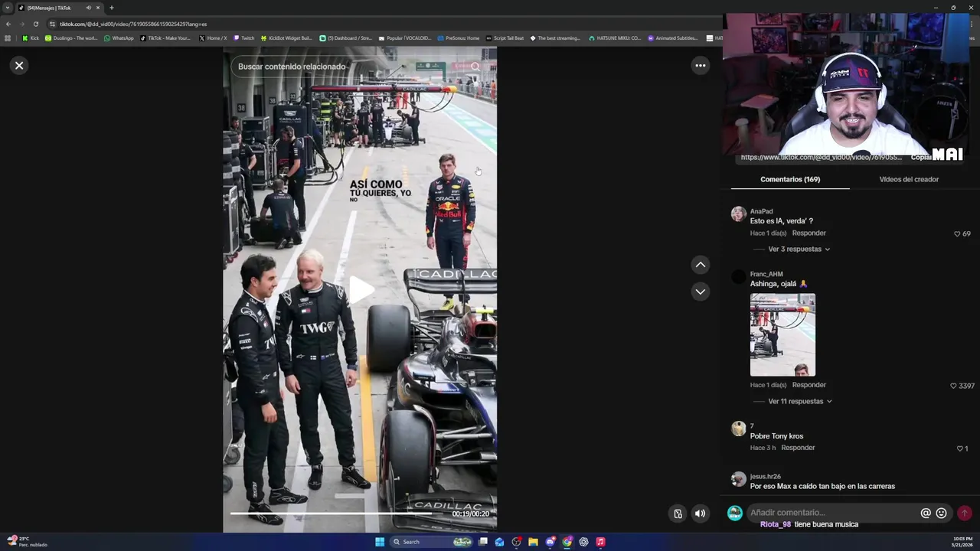Open the Home / X bookmark
This screenshot has width=980, height=551.
click(x=213, y=38)
